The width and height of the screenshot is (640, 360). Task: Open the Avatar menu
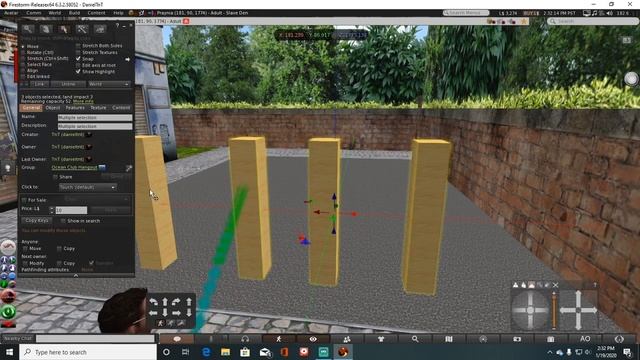pyautogui.click(x=11, y=13)
